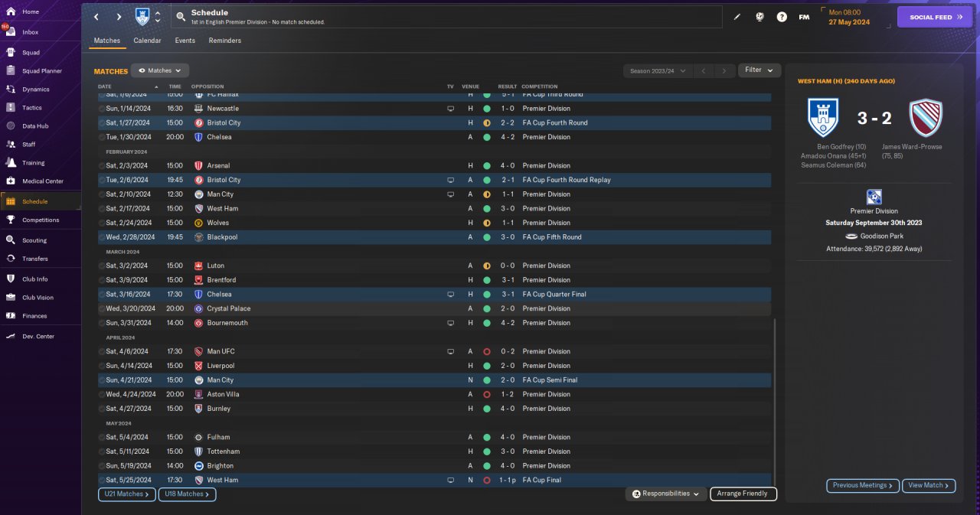980x515 pixels.
Task: Sort by the Date column header
Action: point(104,86)
